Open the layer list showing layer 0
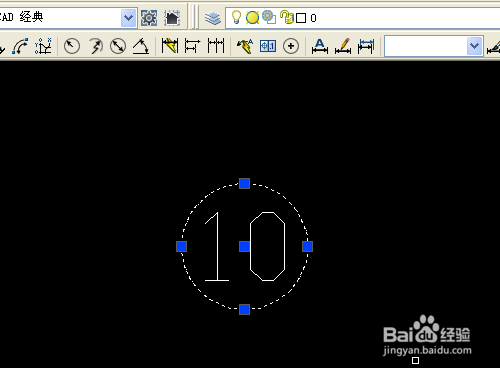Screen dimensions: 500x368 click(x=363, y=18)
